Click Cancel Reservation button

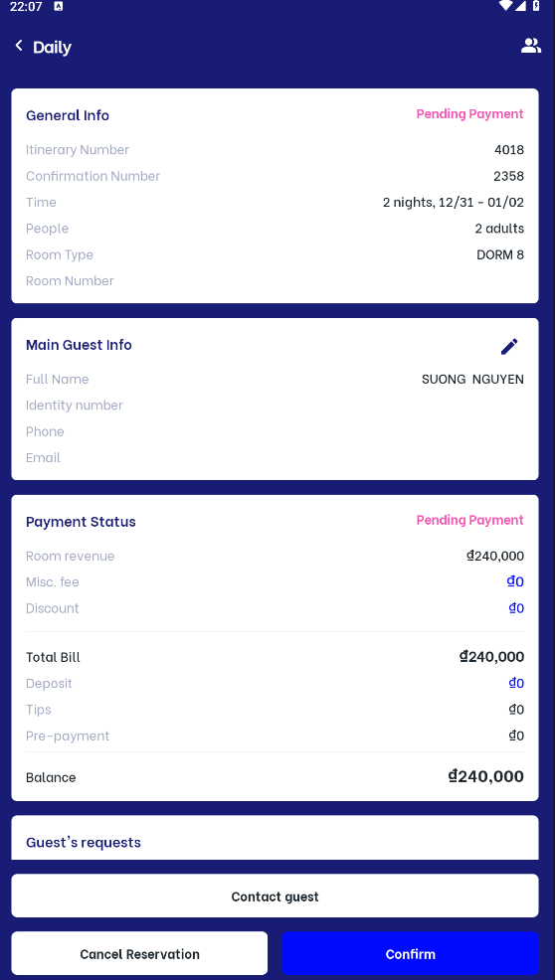tap(139, 954)
